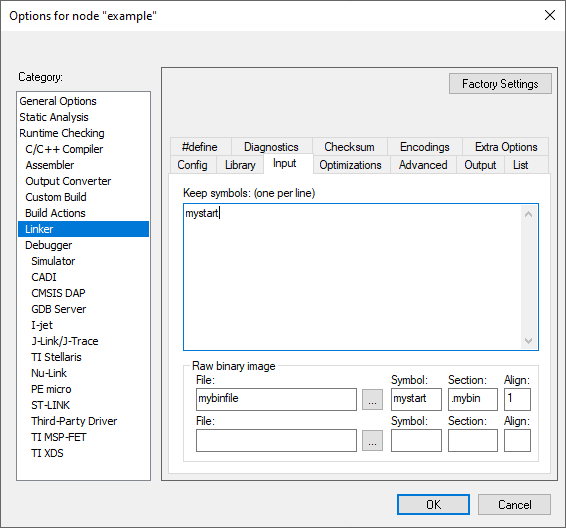Choose General Options in category list

point(58,101)
